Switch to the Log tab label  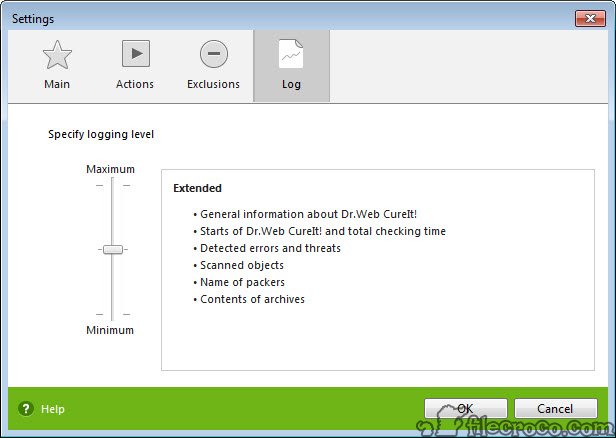[x=291, y=84]
